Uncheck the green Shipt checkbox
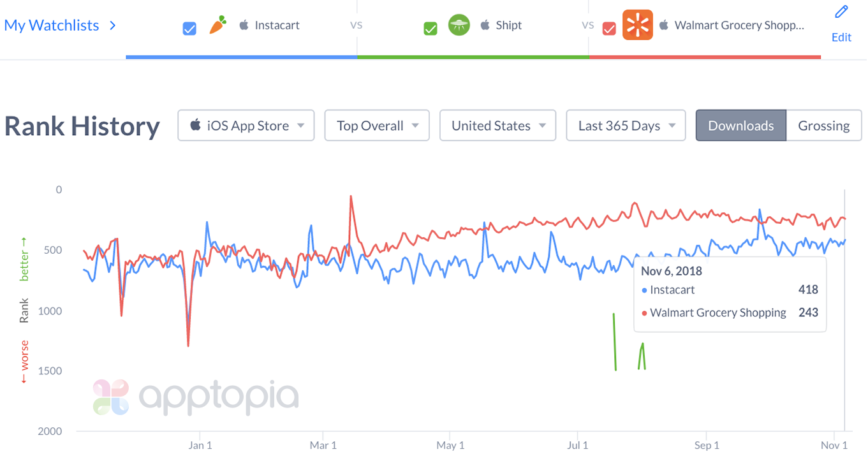This screenshot has height=454, width=868. [430, 29]
